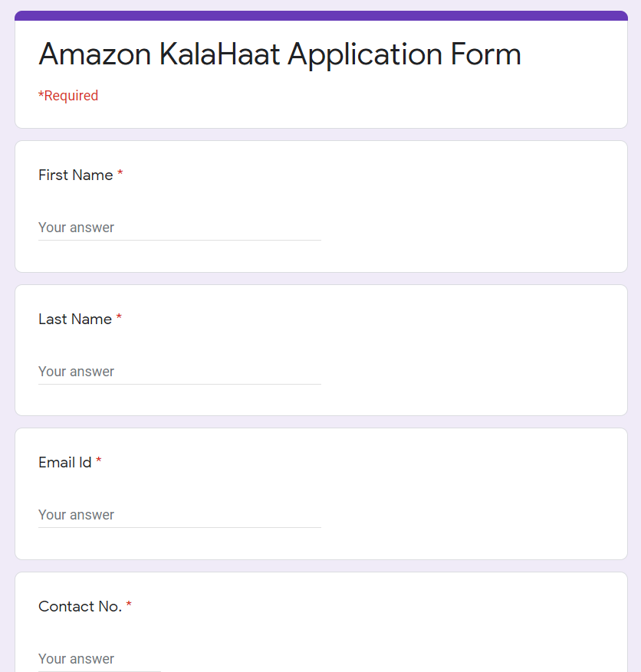
Task: Click the red asterisk beside Email Id
Action: pos(99,462)
